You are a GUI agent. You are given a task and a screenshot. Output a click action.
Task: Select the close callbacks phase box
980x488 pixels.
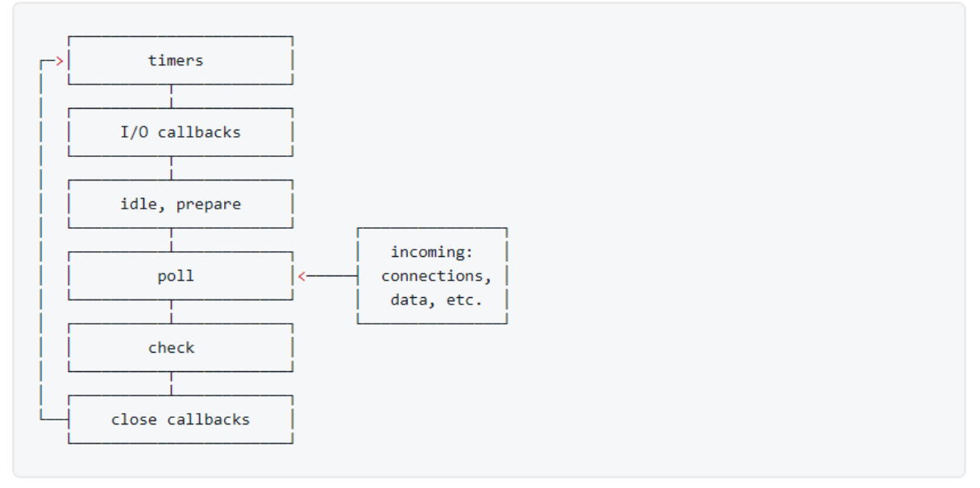click(181, 420)
